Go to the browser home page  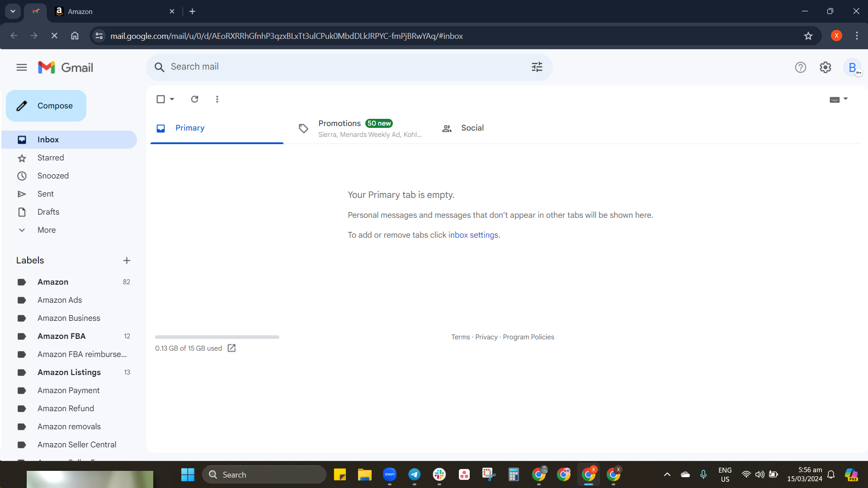pos(75,36)
